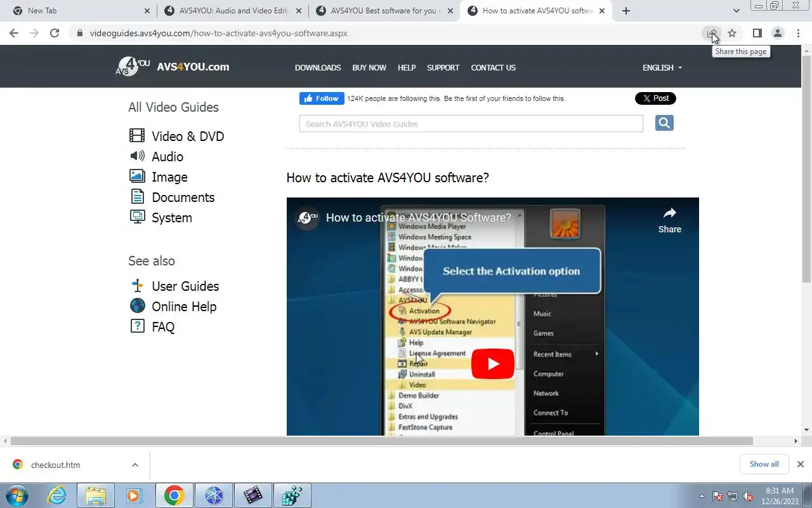This screenshot has height=508, width=812.
Task: Show hidden system tray icons
Action: pyautogui.click(x=702, y=496)
